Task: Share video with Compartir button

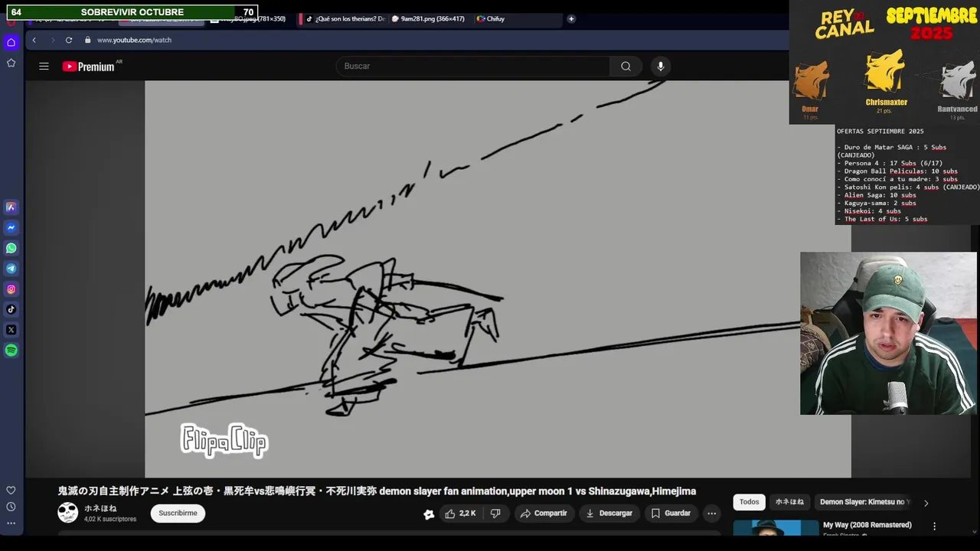Action: click(544, 514)
